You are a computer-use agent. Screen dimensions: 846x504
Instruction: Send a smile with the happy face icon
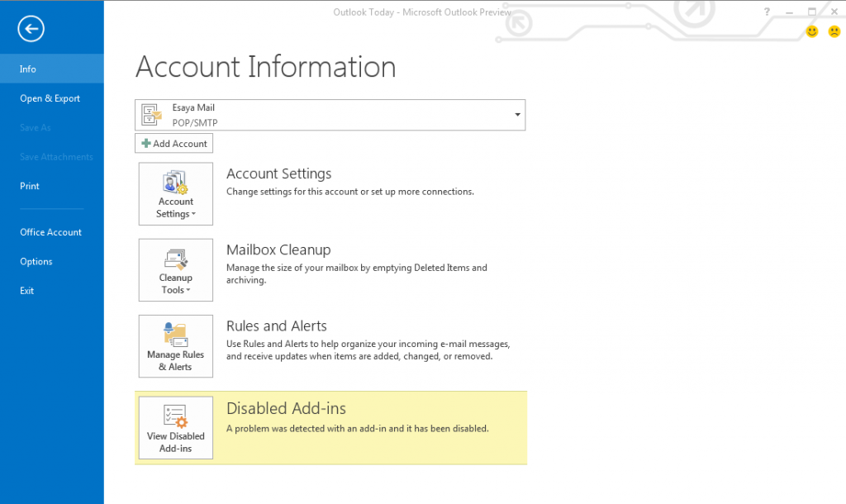click(x=812, y=32)
